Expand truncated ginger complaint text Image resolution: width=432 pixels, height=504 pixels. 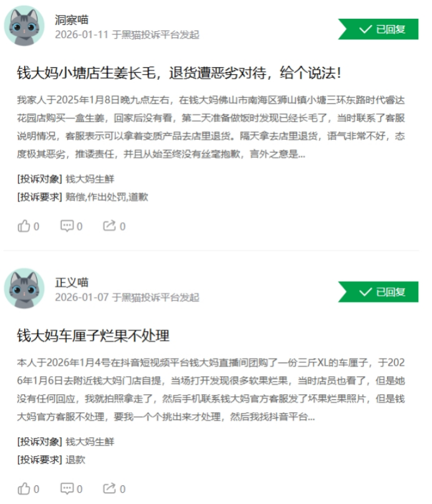tap(211, 127)
